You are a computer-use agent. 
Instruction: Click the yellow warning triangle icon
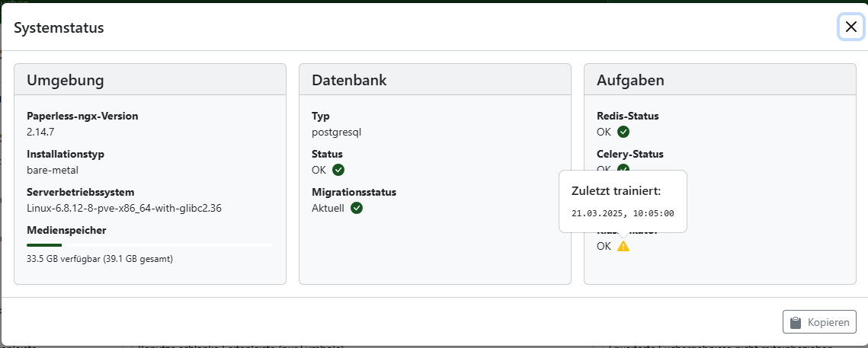click(623, 246)
